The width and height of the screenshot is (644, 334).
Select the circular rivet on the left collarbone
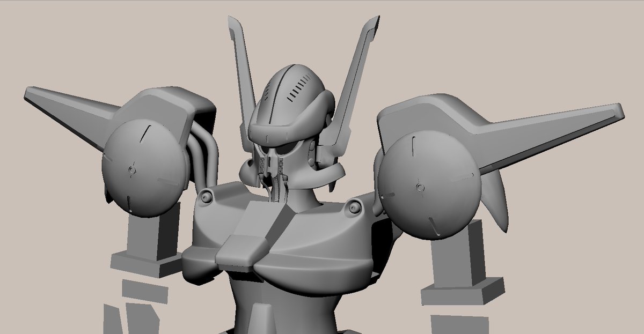206,199
